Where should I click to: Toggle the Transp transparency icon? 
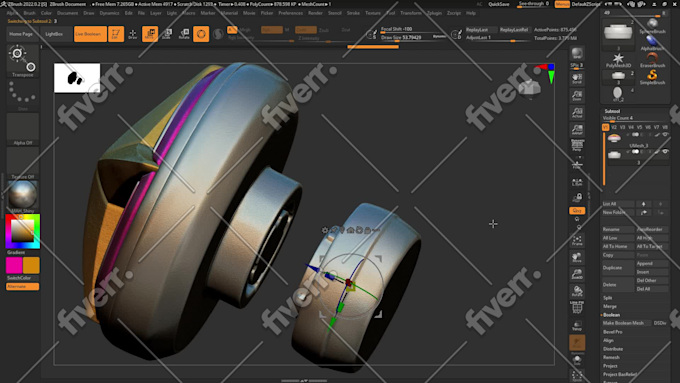(x=577, y=325)
